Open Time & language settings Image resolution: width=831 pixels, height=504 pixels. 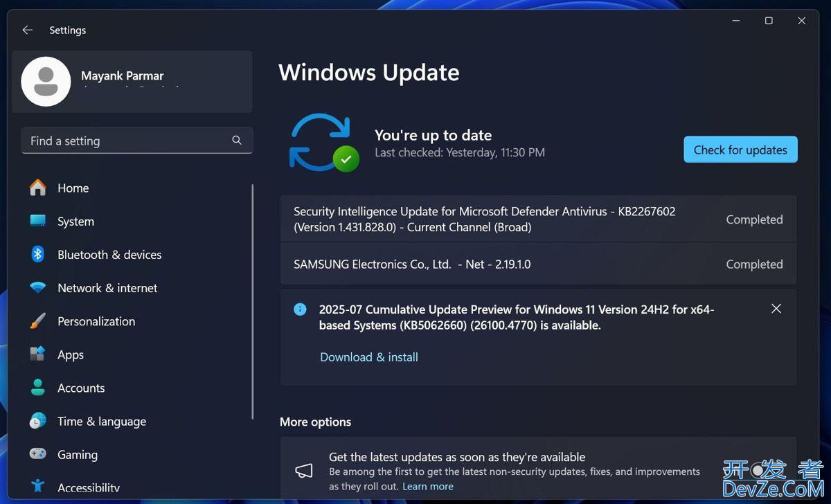pos(101,421)
